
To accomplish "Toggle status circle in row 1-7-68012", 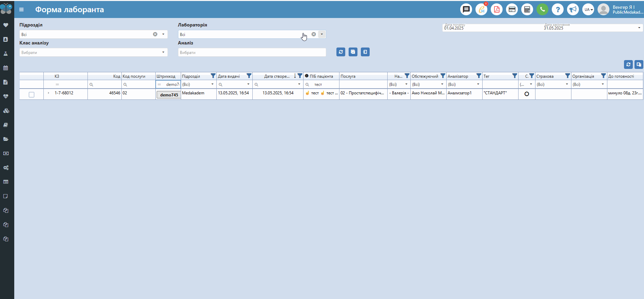I will pyautogui.click(x=527, y=94).
